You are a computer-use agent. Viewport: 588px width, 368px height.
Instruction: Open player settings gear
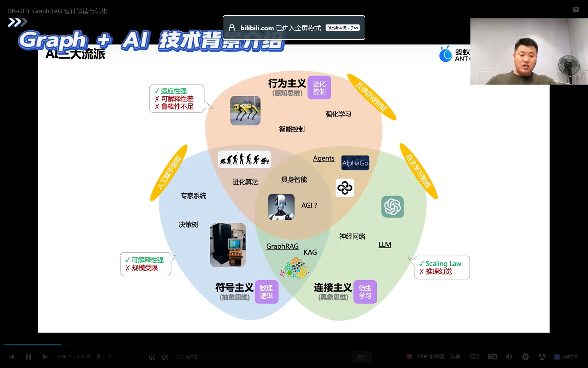[x=526, y=357]
